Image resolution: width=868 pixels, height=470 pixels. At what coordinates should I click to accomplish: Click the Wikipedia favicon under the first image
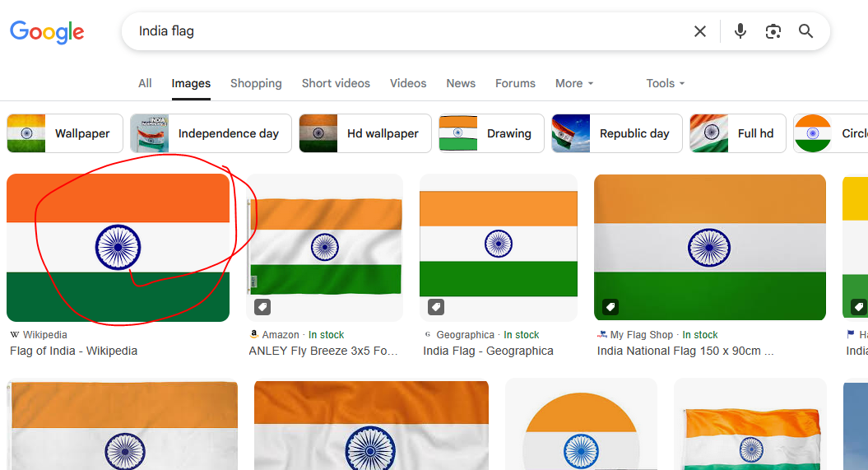(x=15, y=334)
